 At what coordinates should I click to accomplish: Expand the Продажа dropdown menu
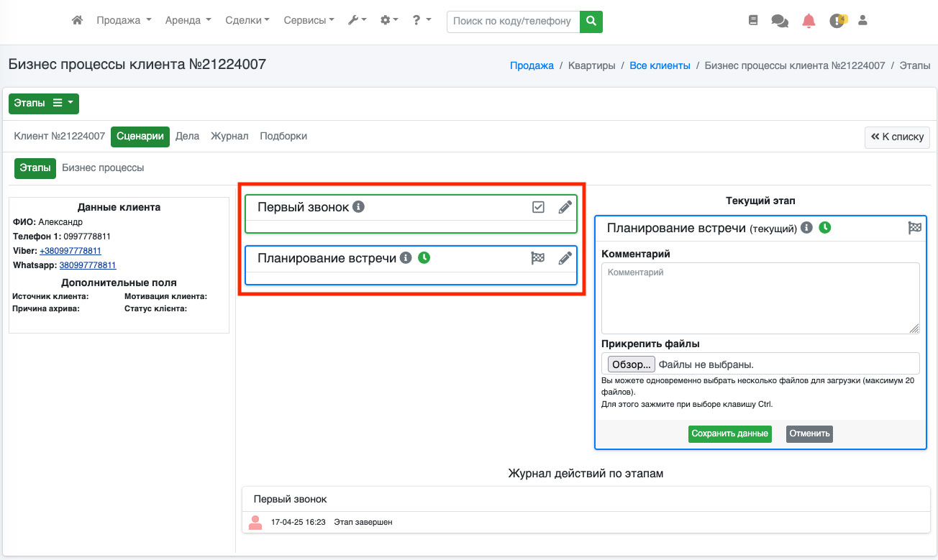point(124,21)
